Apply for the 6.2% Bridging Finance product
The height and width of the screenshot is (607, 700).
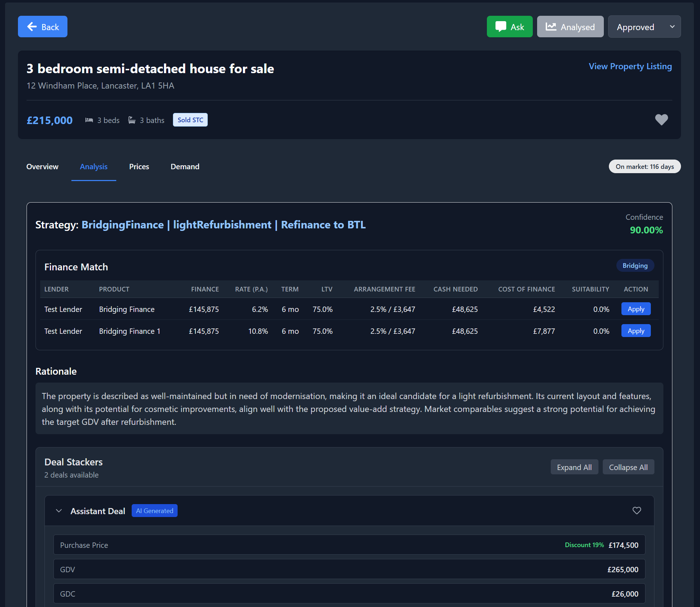636,309
